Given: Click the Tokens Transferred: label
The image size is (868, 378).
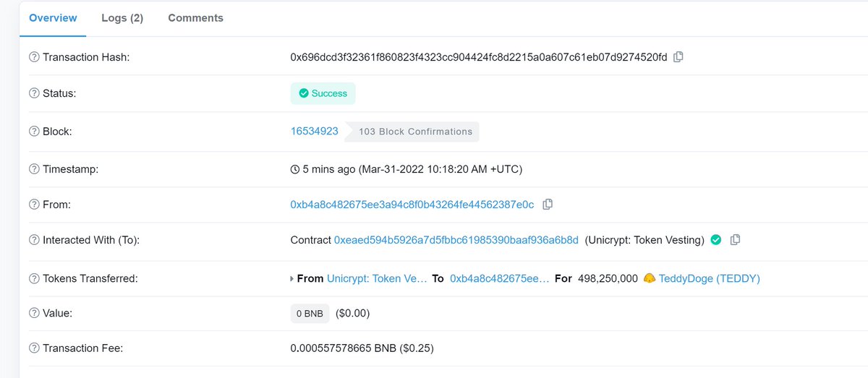Looking at the screenshot, I should point(90,278).
